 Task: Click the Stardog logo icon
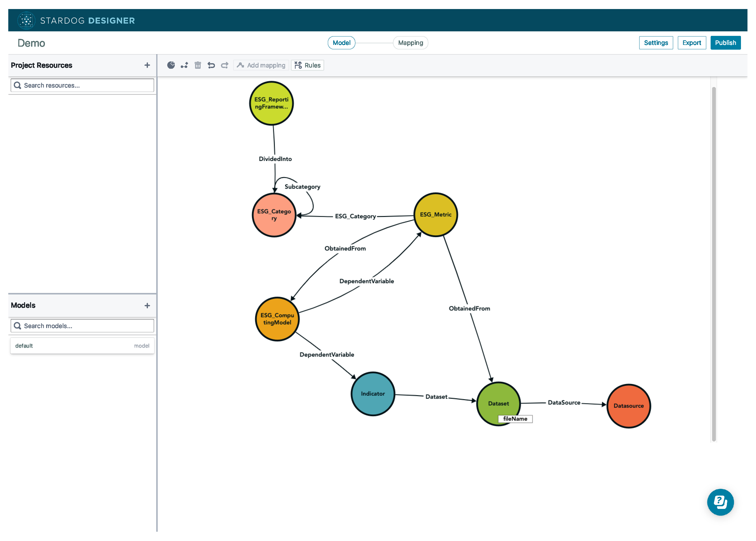[x=26, y=21]
